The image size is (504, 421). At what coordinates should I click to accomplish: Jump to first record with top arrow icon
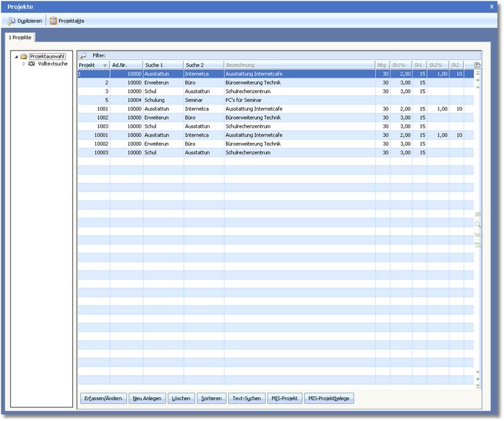477,74
